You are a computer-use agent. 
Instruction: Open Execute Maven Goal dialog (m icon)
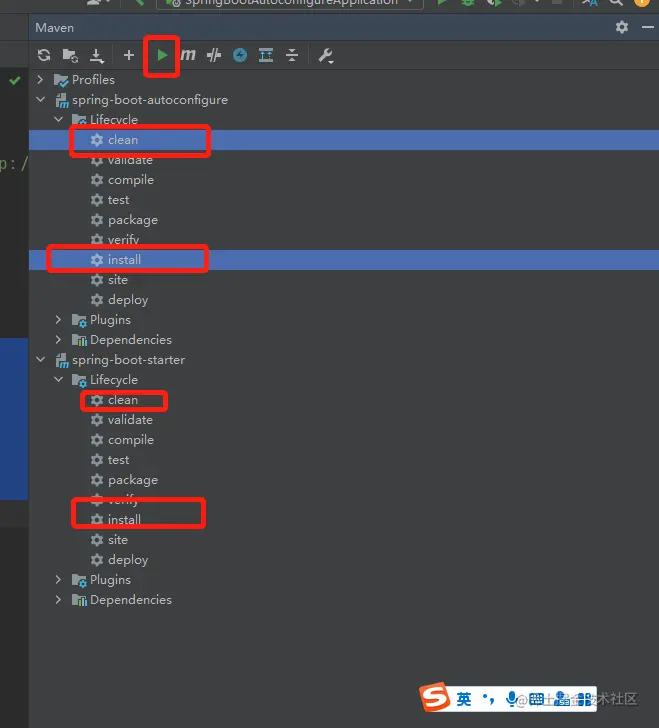[x=188, y=55]
